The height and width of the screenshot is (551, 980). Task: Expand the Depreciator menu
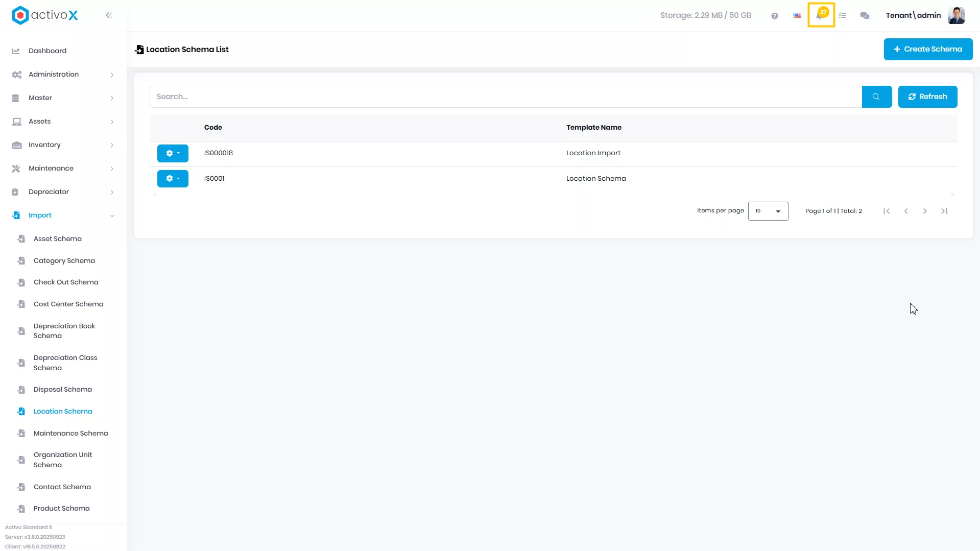pyautogui.click(x=63, y=192)
